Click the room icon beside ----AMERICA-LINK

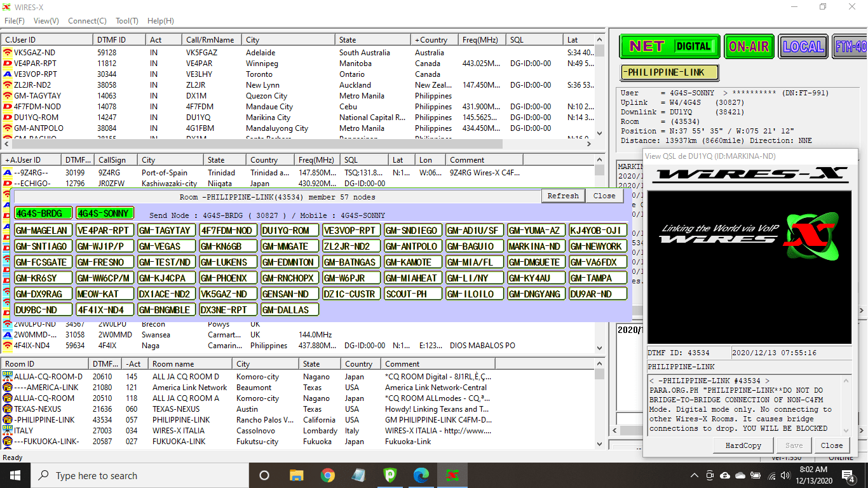coord(8,388)
